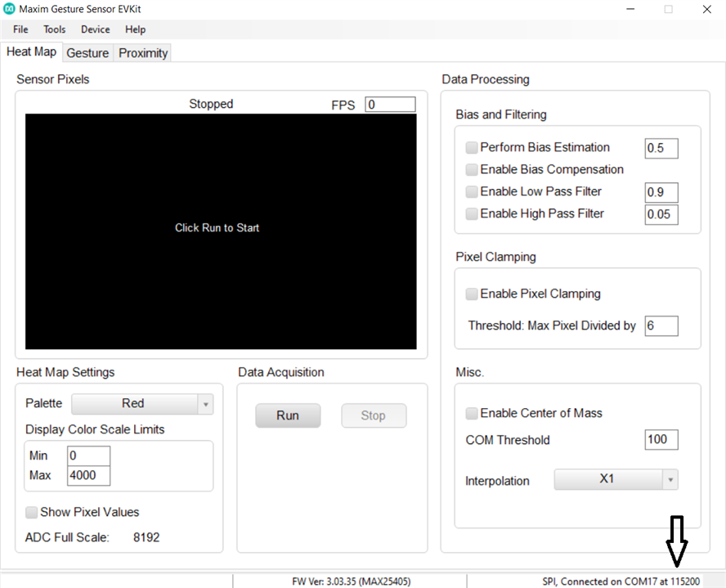Toggle Show Pixel Values checkbox
This screenshot has height=588, width=726.
tap(32, 513)
